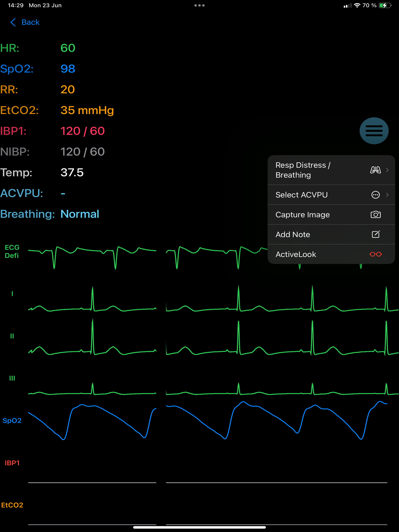Open ActiveLook from the menu
399x532 pixels.
[331, 254]
